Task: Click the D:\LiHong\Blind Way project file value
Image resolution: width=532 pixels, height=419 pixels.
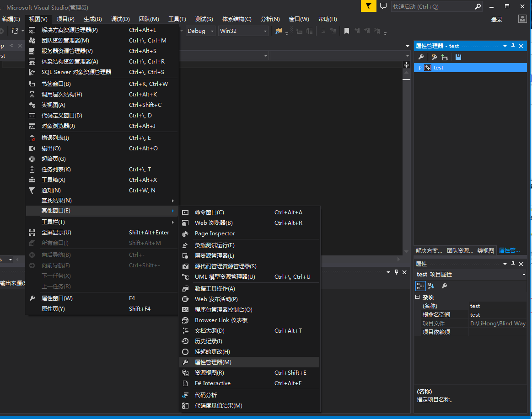Action: (498, 324)
